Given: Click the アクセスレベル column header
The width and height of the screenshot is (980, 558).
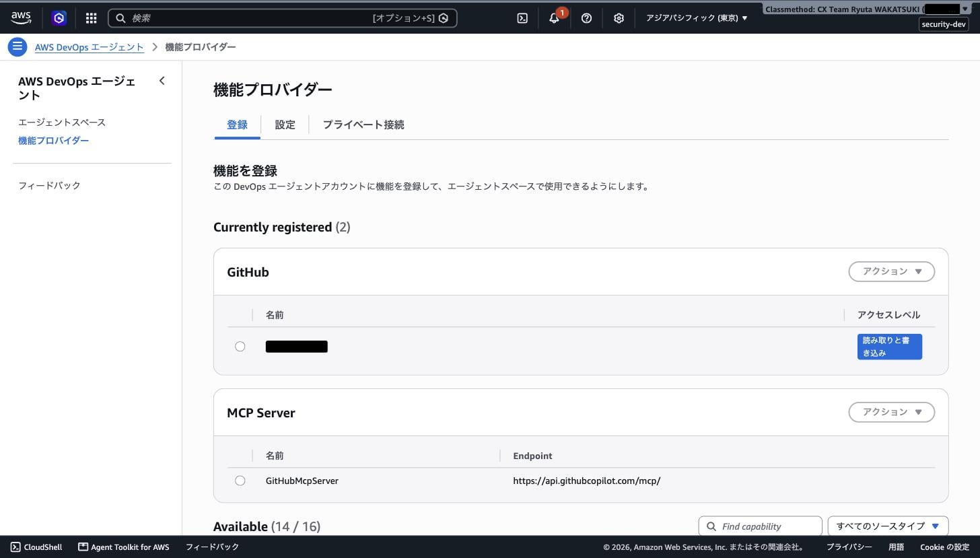Looking at the screenshot, I should pos(888,315).
